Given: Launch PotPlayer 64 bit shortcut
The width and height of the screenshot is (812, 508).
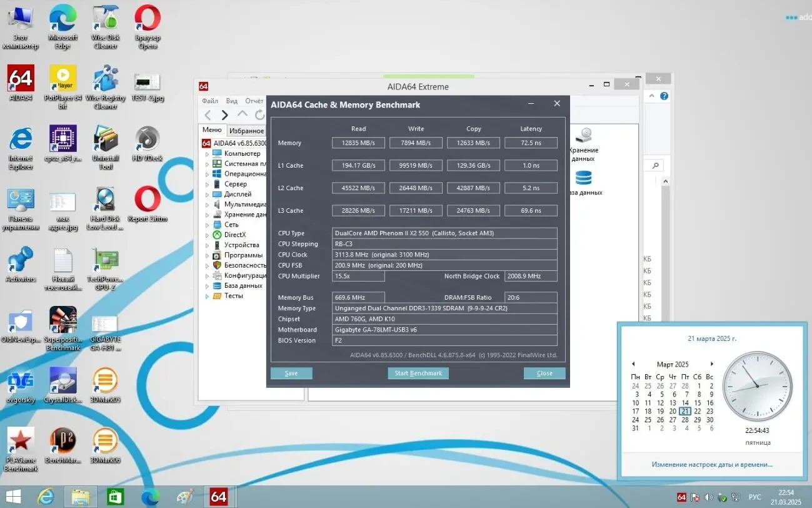Looking at the screenshot, I should [63, 79].
